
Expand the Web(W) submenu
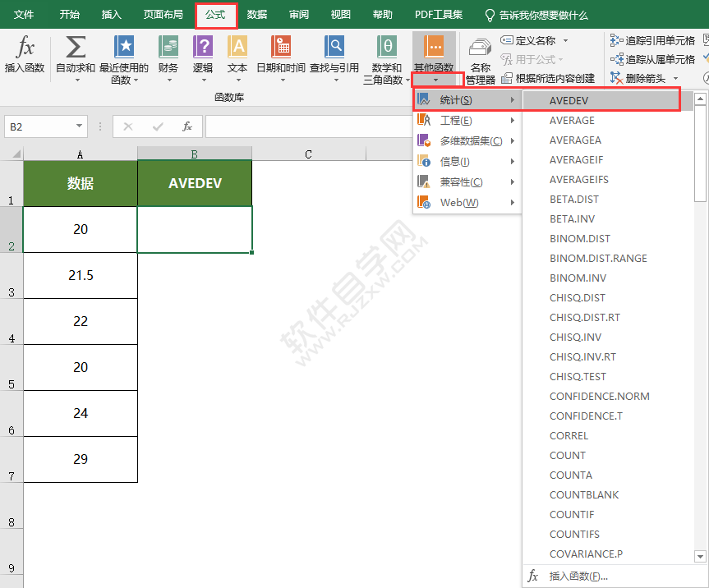[x=467, y=203]
